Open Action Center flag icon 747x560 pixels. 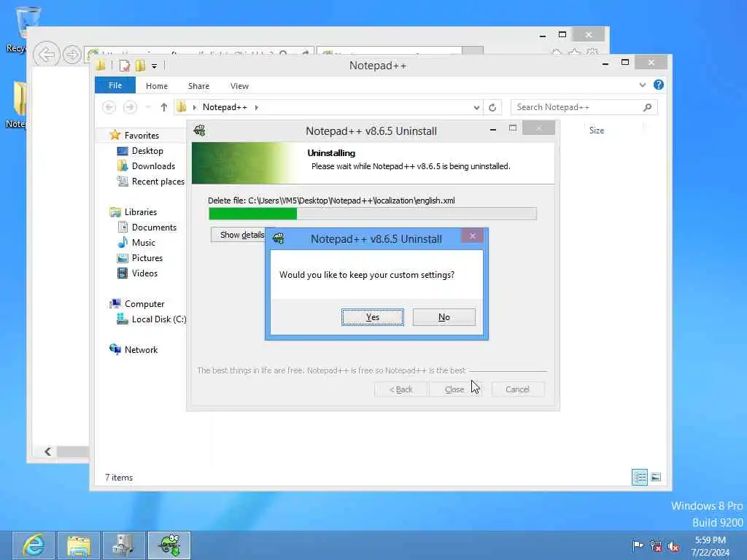638,545
